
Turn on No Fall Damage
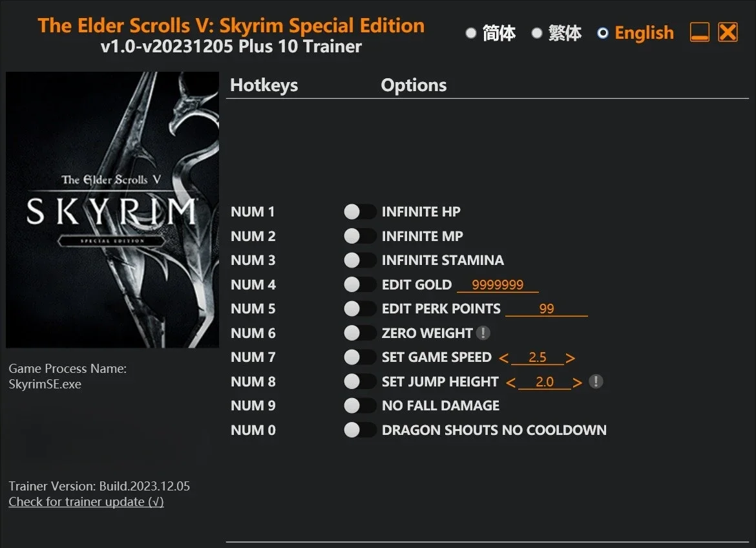pyautogui.click(x=360, y=405)
